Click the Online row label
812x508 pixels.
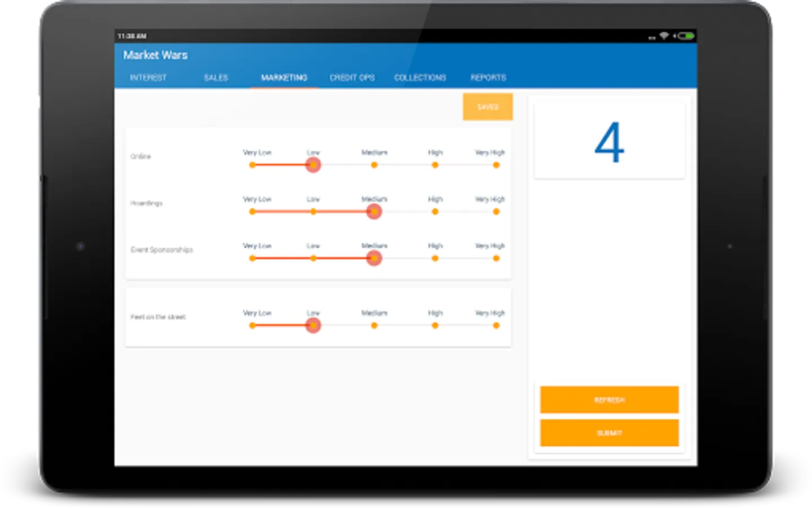click(140, 156)
